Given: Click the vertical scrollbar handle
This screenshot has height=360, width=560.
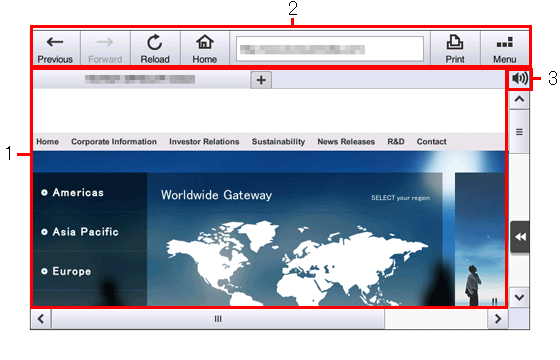Looking at the screenshot, I should click(519, 132).
